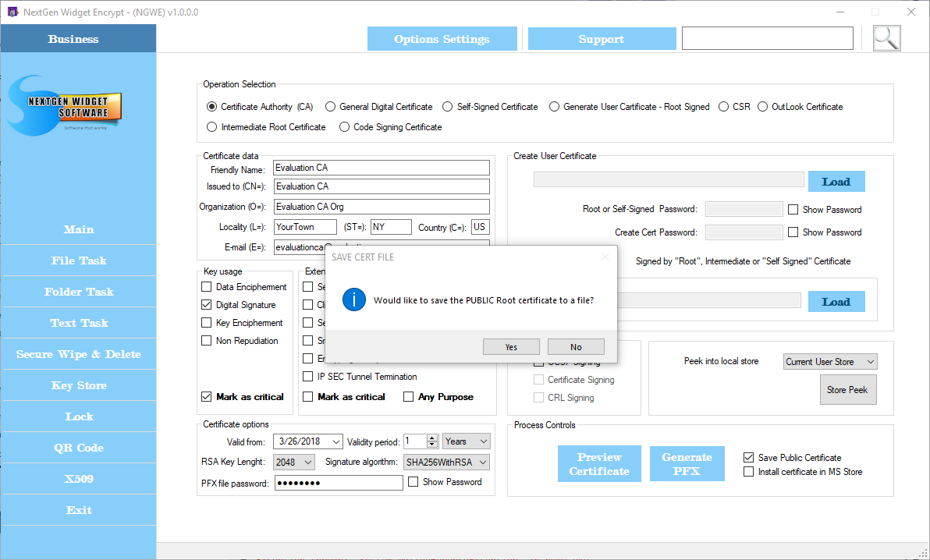Open the Valid from date dropdown
The width and height of the screenshot is (930, 560).
[336, 441]
